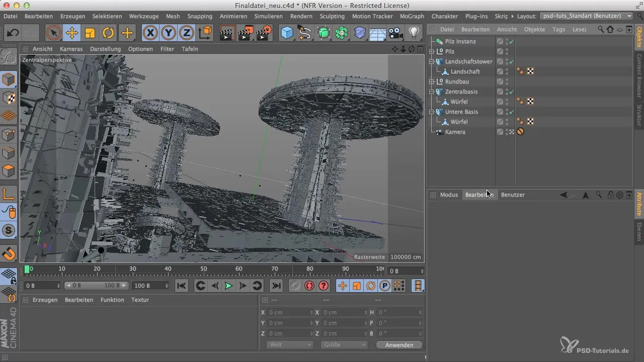Open the MoGraph menu
Screen dimensions: 644x362
412,16
